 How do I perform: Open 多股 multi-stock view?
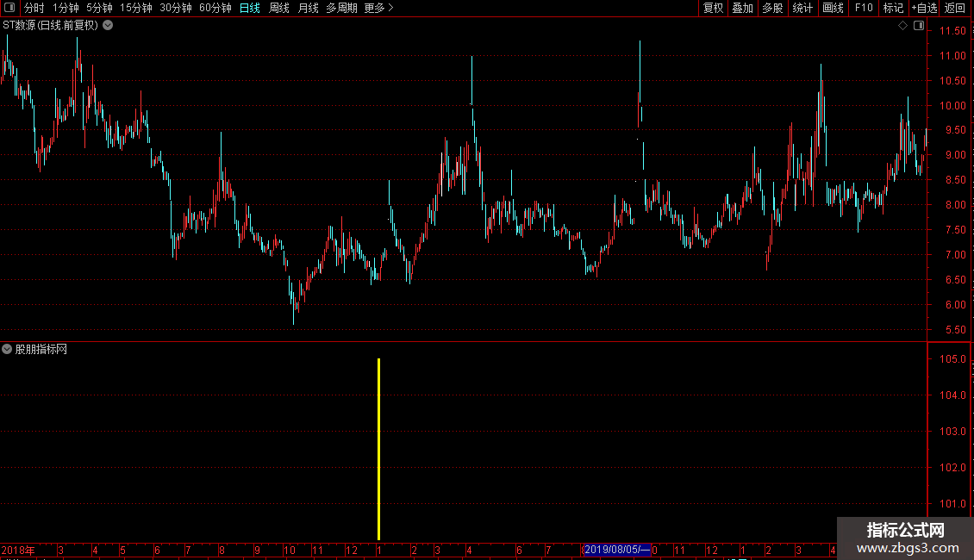coord(773,8)
